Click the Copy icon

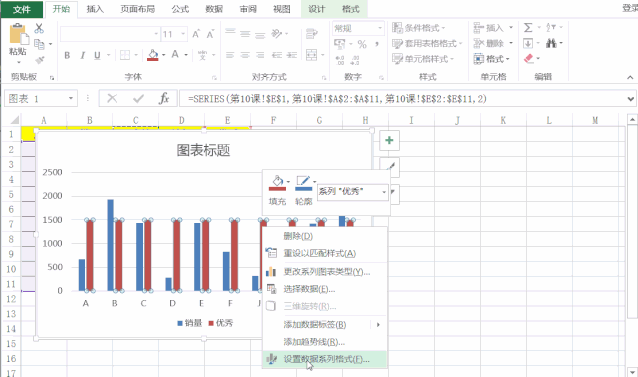click(39, 44)
